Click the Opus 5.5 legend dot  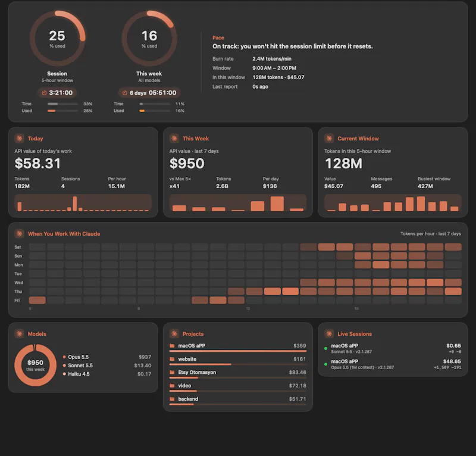tap(64, 357)
